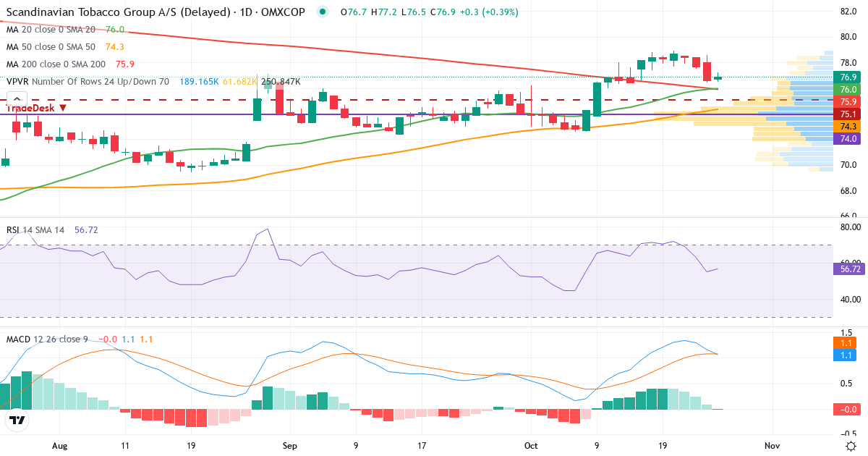Image resolution: width=868 pixels, height=456 pixels.
Task: Select the MA 20 close SMA legend
Action: (51, 30)
